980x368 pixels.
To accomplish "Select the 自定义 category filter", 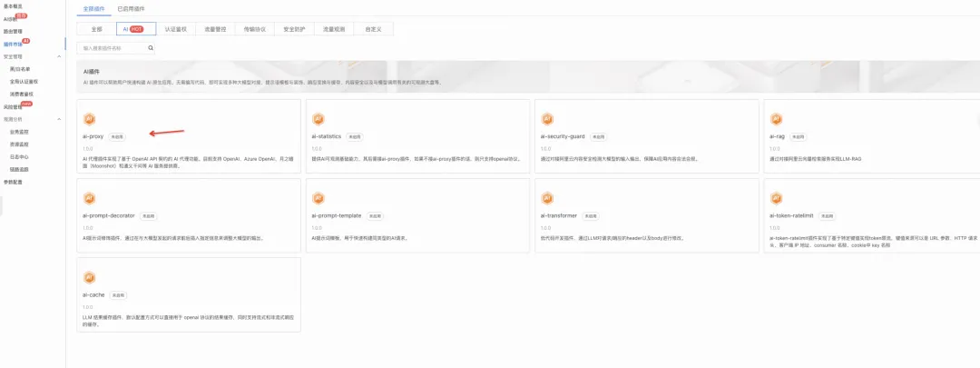I will click(x=373, y=29).
